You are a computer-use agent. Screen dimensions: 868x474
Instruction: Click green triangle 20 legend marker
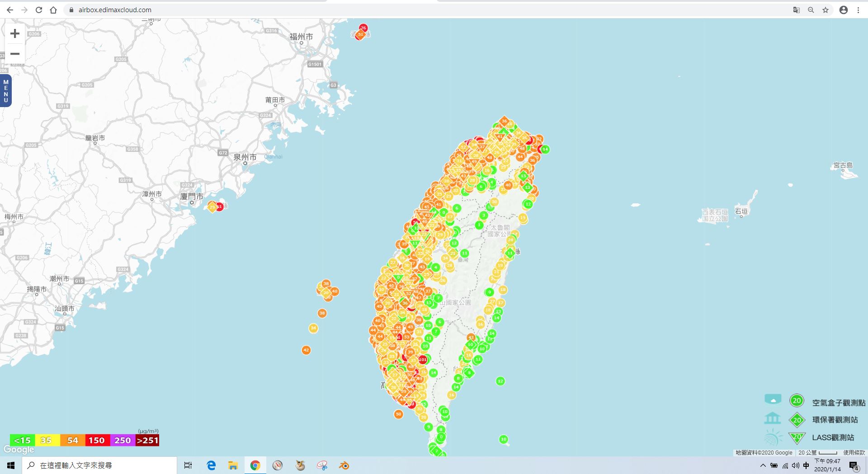797,437
